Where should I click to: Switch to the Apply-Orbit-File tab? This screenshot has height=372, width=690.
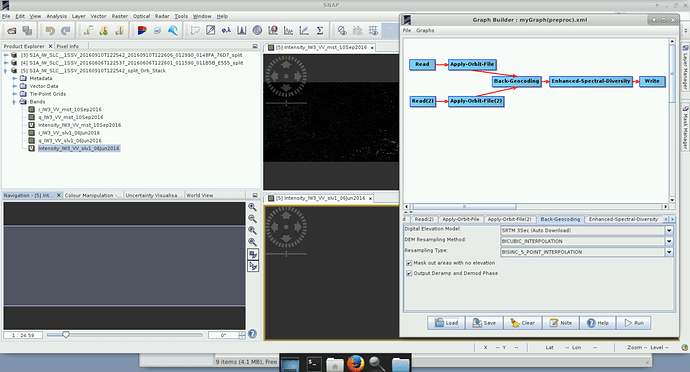[x=461, y=219]
